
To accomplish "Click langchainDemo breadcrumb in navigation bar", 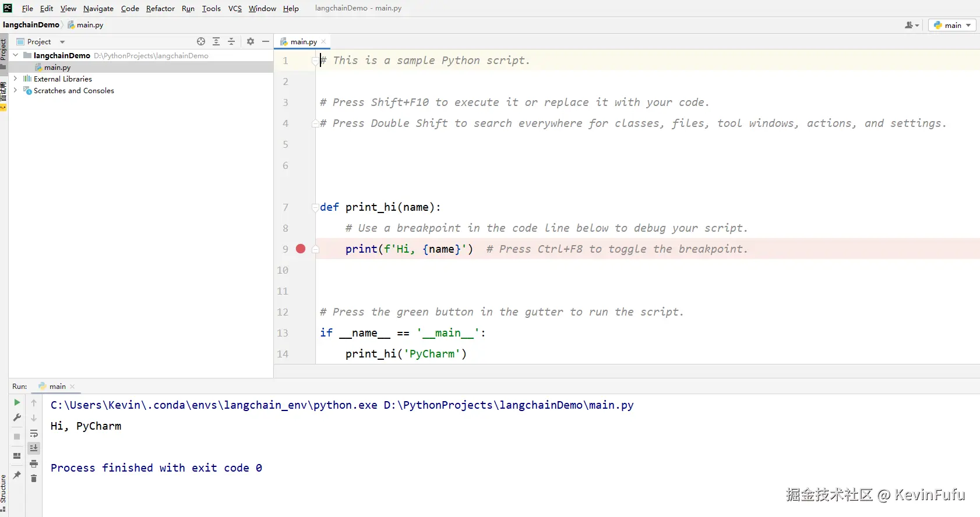I will click(31, 24).
